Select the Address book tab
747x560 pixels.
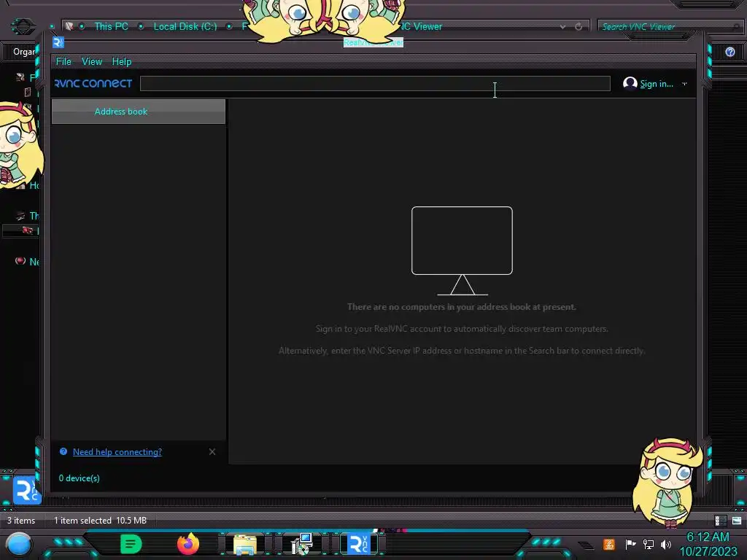[138, 112]
